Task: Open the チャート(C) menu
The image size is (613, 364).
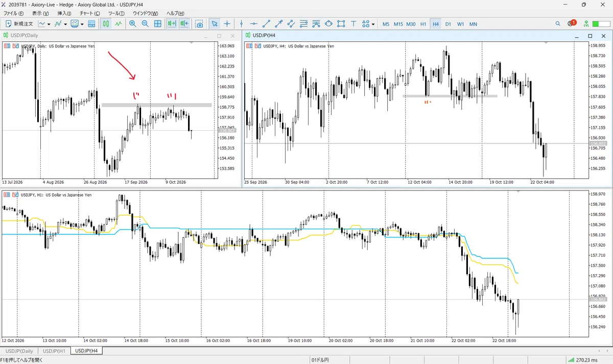Action: (x=90, y=13)
